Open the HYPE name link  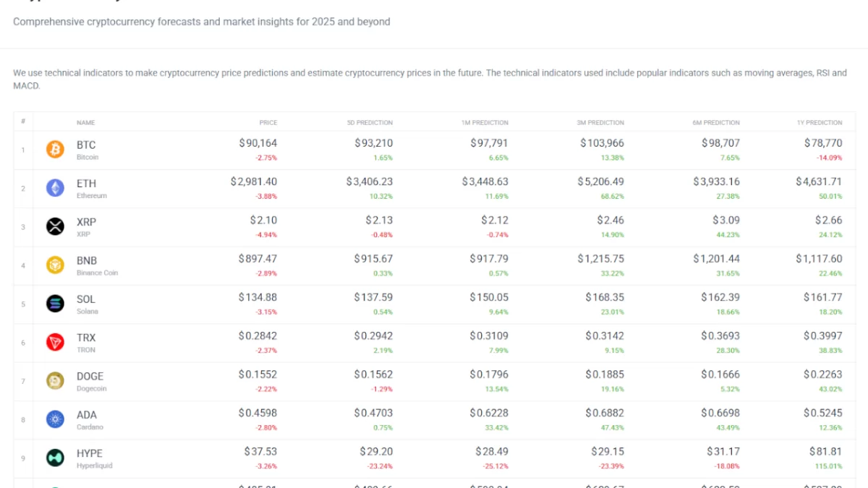[90, 453]
